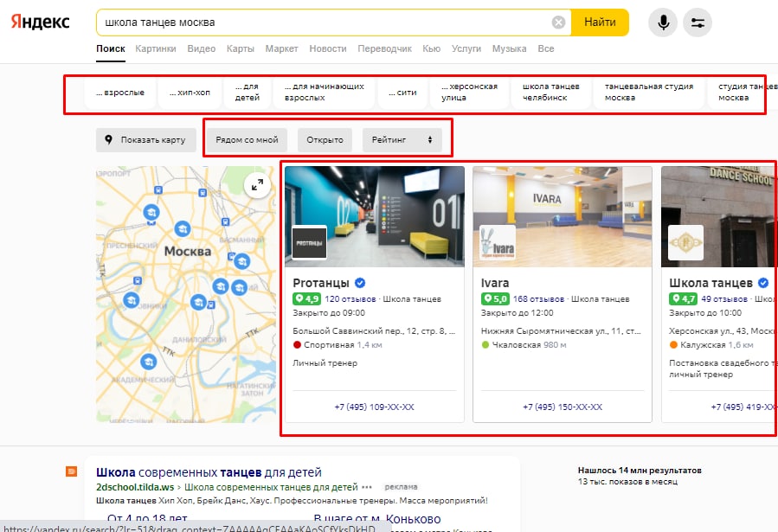Select the '... хип-хоп' suggestion chip
The width and height of the screenshot is (778, 532).
(190, 93)
